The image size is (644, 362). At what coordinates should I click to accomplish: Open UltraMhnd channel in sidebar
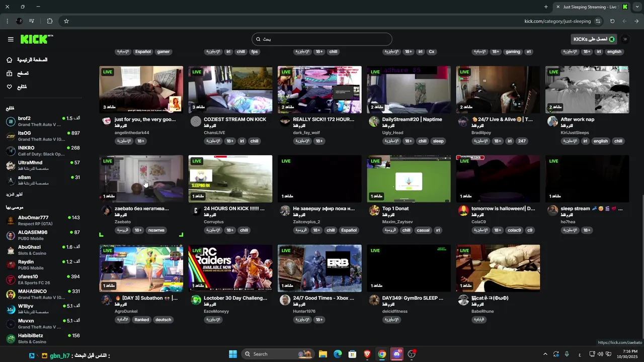tap(43, 165)
